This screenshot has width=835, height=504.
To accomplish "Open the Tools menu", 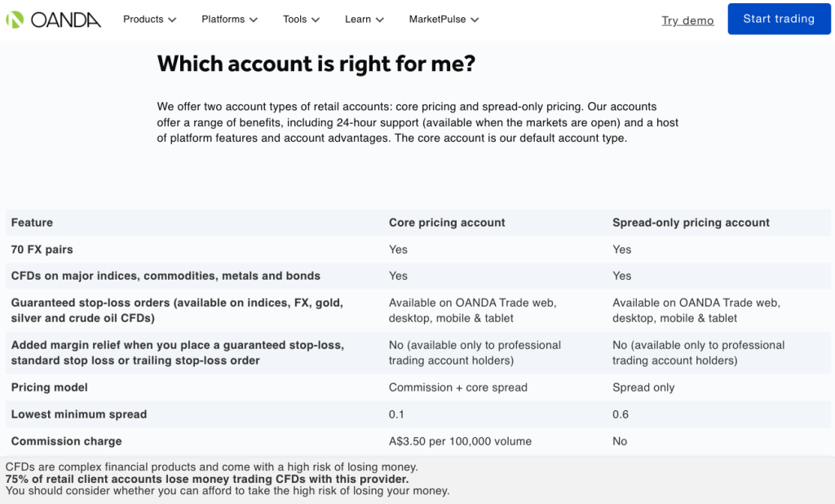I will 295,19.
